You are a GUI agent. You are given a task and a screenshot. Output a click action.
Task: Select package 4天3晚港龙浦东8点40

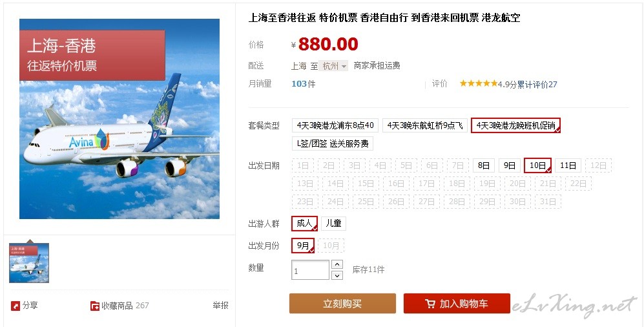pyautogui.click(x=335, y=125)
